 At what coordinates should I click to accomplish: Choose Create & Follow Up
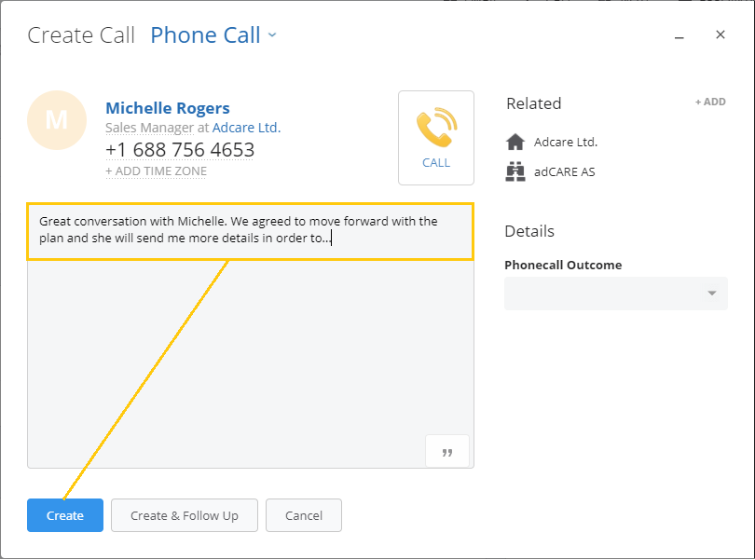[x=184, y=514]
